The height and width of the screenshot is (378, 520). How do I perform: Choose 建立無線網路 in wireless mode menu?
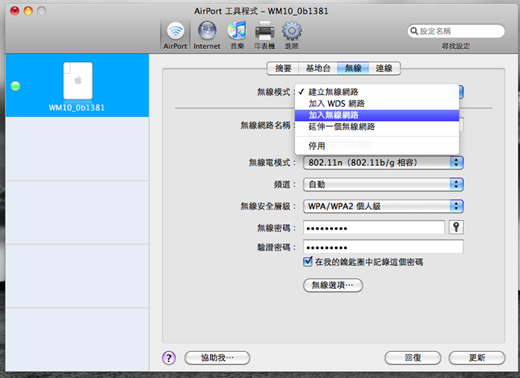coord(377,92)
